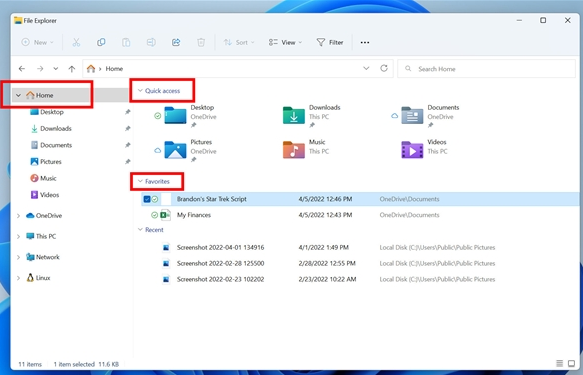The width and height of the screenshot is (583, 375).
Task: Select Screenshot 2022-02-23 102202
Action: (x=220, y=279)
